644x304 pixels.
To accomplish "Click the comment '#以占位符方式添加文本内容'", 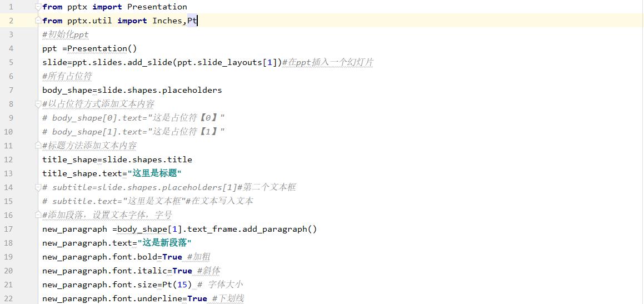I will [98, 104].
